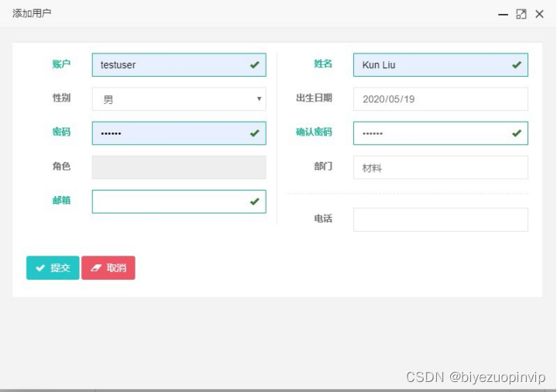Click the 部门 label
The height and width of the screenshot is (392, 557).
[x=323, y=167]
